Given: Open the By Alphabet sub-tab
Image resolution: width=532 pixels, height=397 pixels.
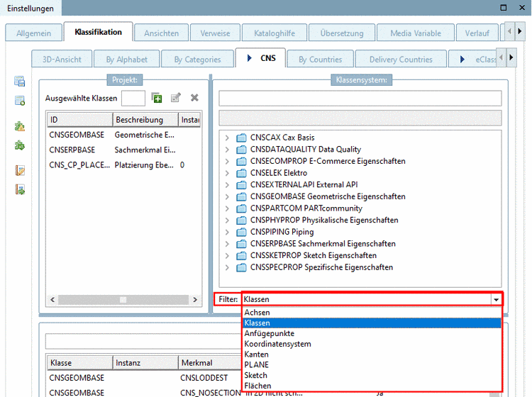Looking at the screenshot, I should [x=126, y=60].
